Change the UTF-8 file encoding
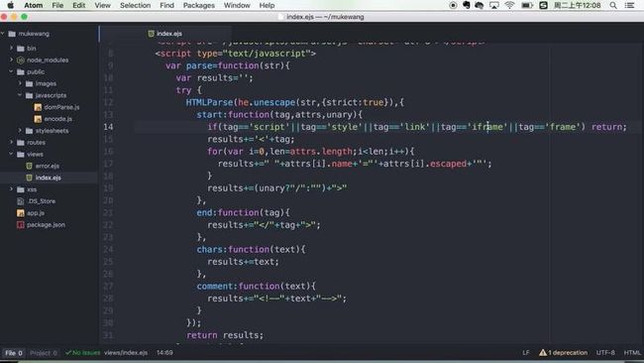This screenshot has width=644, height=363. [605, 353]
